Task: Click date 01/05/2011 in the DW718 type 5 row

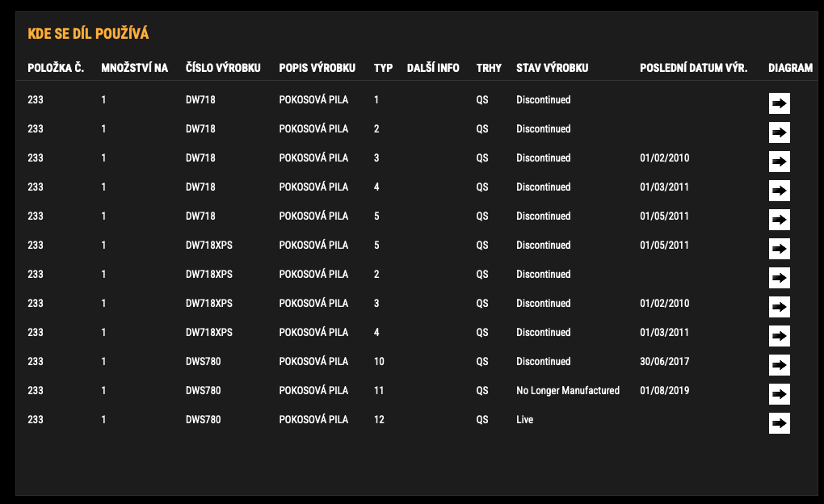Action: (x=664, y=216)
